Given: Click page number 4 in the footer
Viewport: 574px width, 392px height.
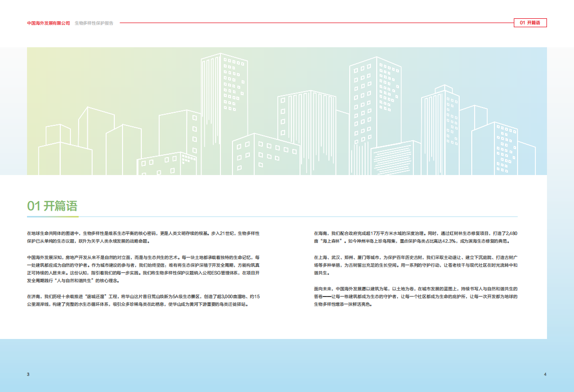Looking at the screenshot, I should tap(545, 375).
